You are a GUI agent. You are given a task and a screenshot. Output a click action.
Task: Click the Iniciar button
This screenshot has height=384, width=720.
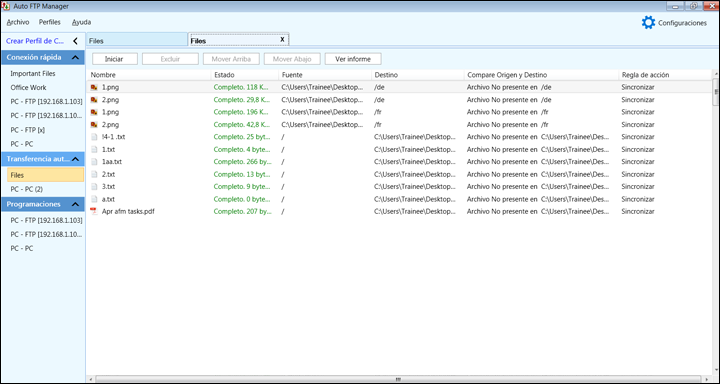[x=114, y=59]
